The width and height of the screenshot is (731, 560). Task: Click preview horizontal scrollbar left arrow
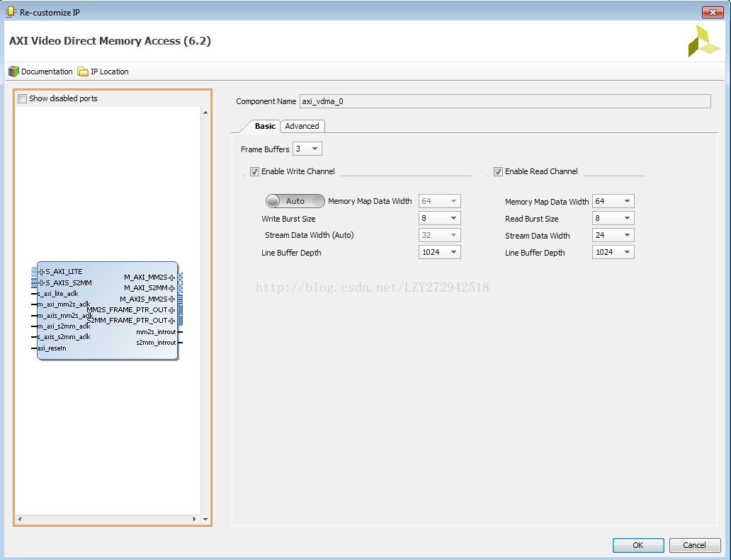coord(20,519)
